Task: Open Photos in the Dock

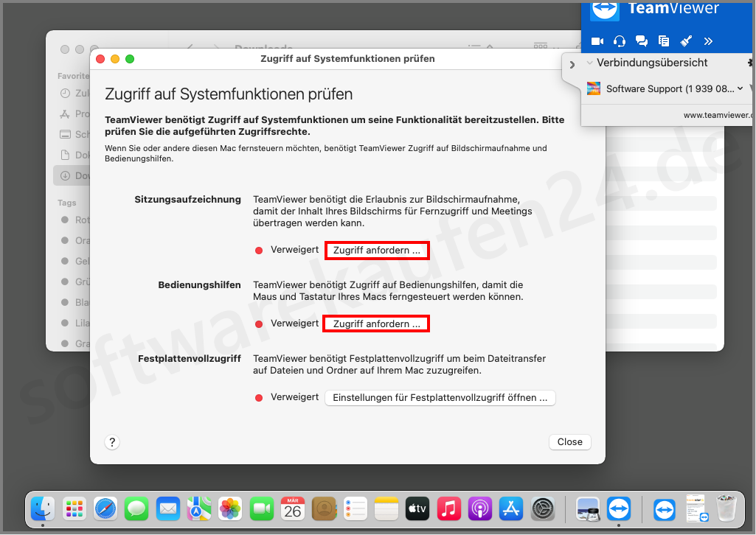Action: (x=230, y=508)
